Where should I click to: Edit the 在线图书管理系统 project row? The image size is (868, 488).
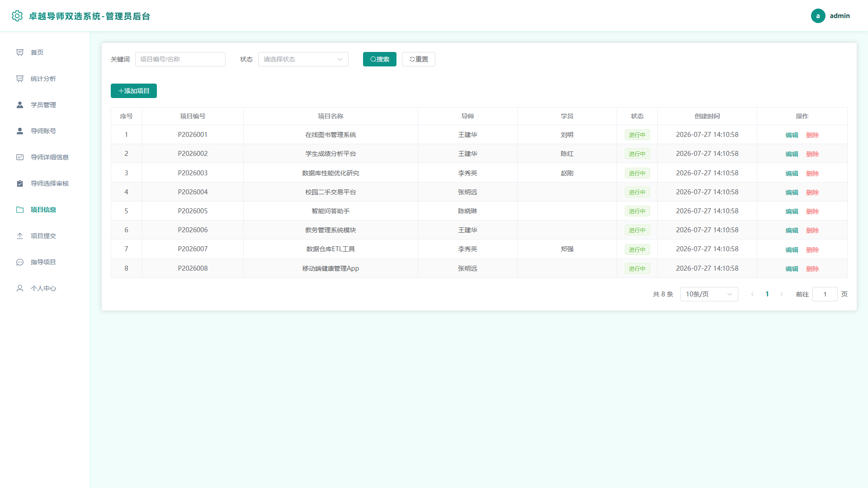coord(792,135)
